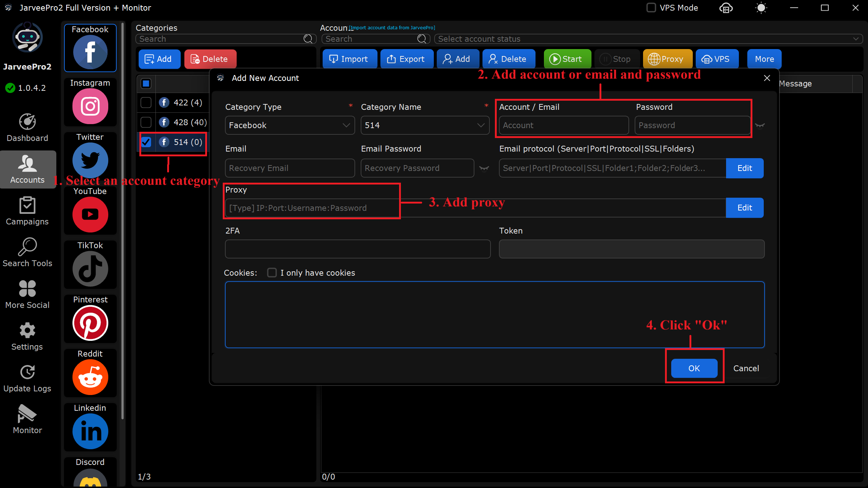868x488 pixels.
Task: Open the Pinterest platform tile
Action: tap(90, 318)
